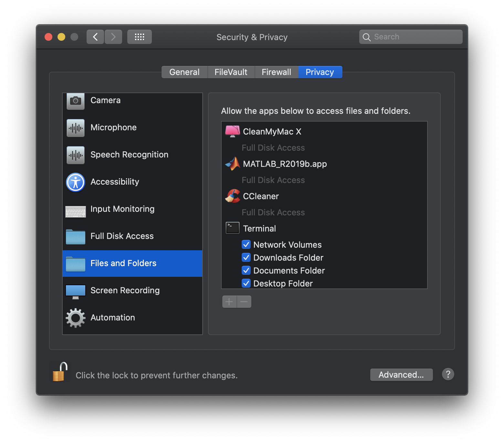The width and height of the screenshot is (504, 443).
Task: Uncheck Terminal's Network Volumes checkbox
Action: 246,244
